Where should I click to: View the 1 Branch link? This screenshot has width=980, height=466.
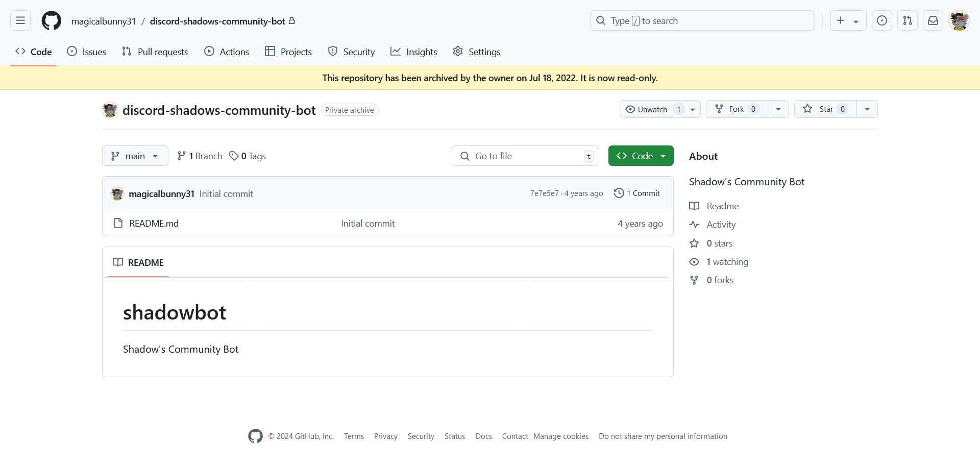(x=200, y=156)
